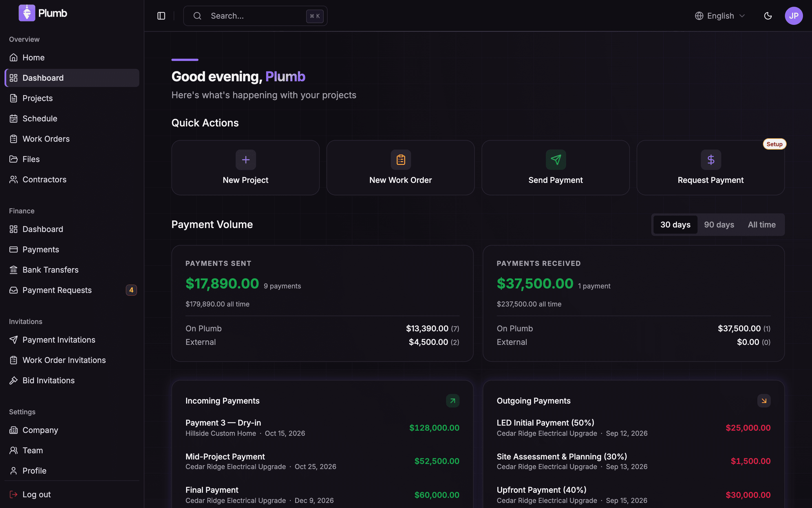Toggle the sidebar collapse icon

pos(161,16)
